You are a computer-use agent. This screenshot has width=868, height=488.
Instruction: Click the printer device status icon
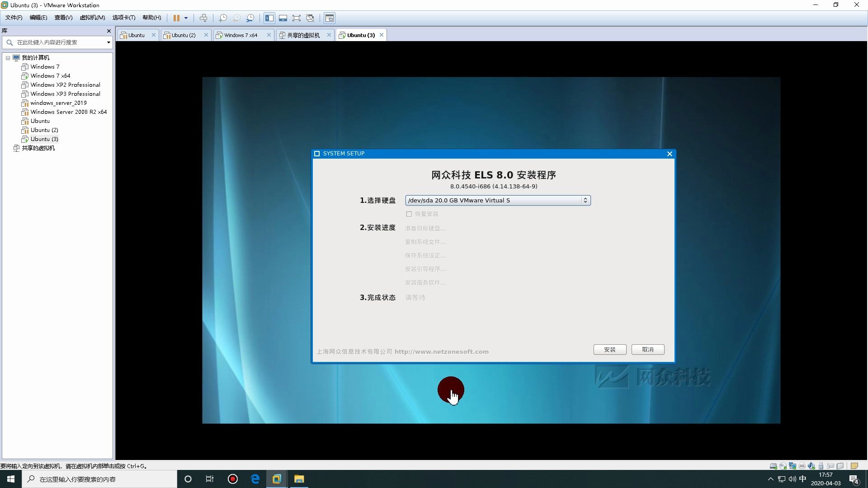point(802,466)
